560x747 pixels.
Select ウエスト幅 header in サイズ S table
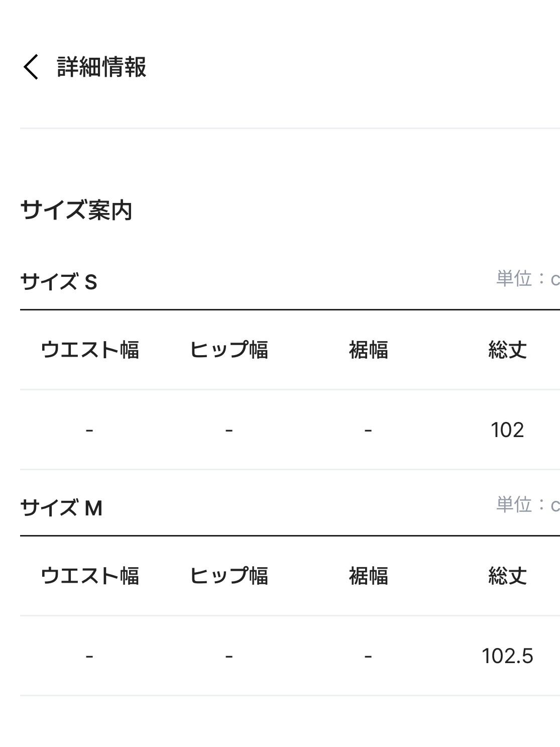pyautogui.click(x=90, y=350)
